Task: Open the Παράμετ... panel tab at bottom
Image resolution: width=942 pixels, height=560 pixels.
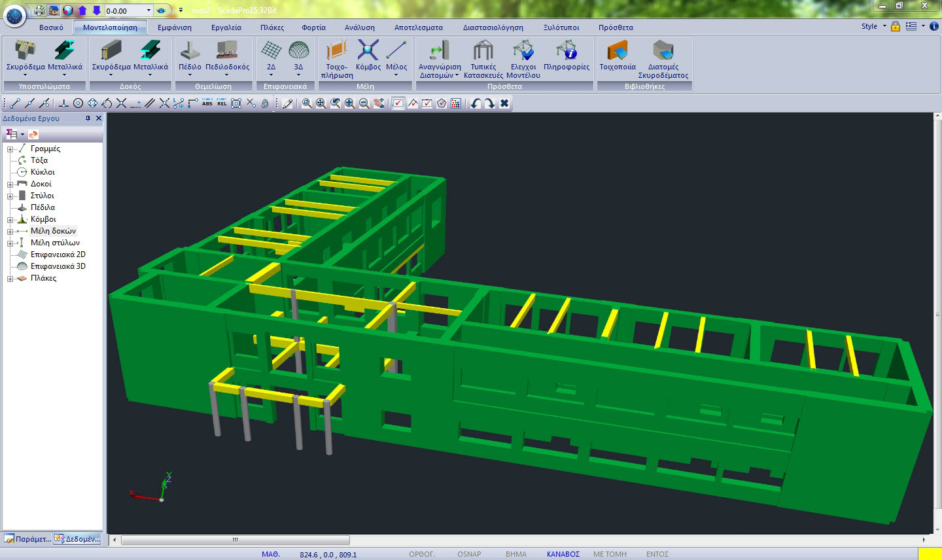Action: 27,539
